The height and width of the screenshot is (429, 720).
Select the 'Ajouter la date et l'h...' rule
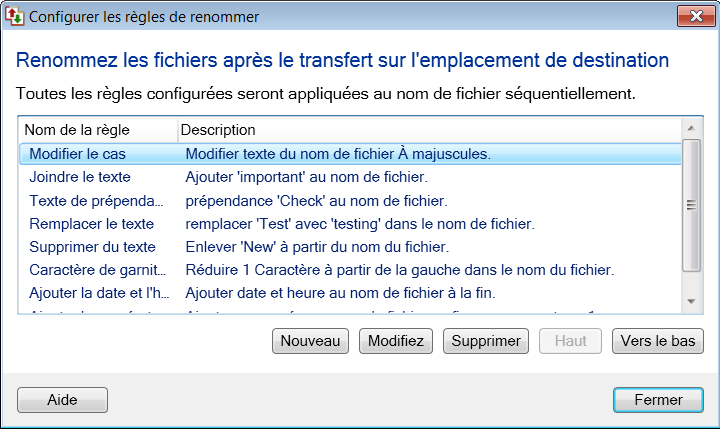click(97, 293)
